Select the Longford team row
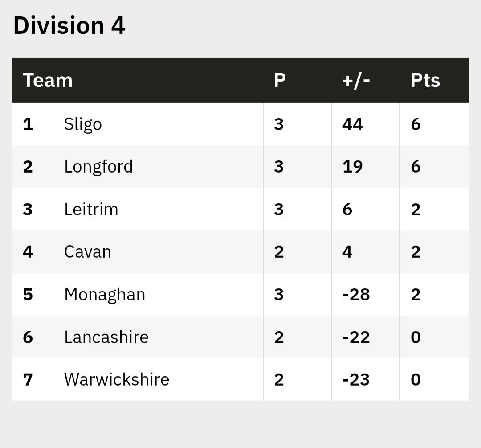This screenshot has width=481, height=448. point(98,167)
